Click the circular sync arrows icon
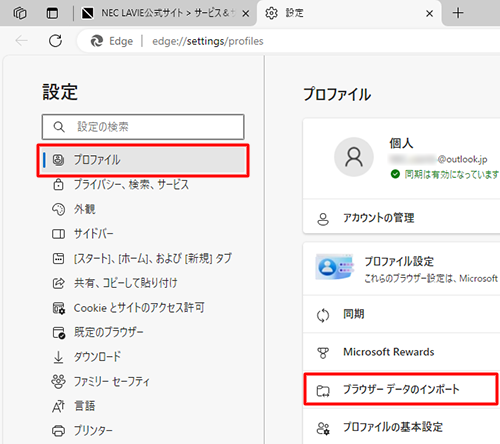Image resolution: width=500 pixels, height=444 pixels. (323, 316)
